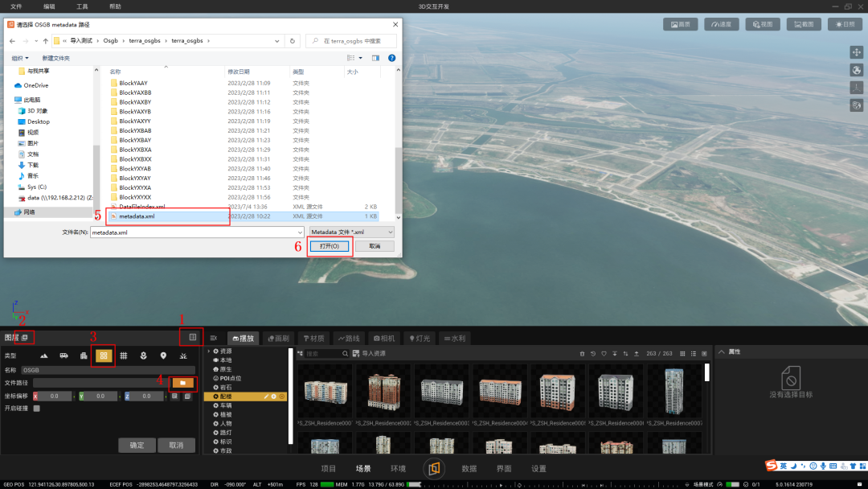
Task: Toggle the 日照 sunlight button
Action: coord(845,24)
